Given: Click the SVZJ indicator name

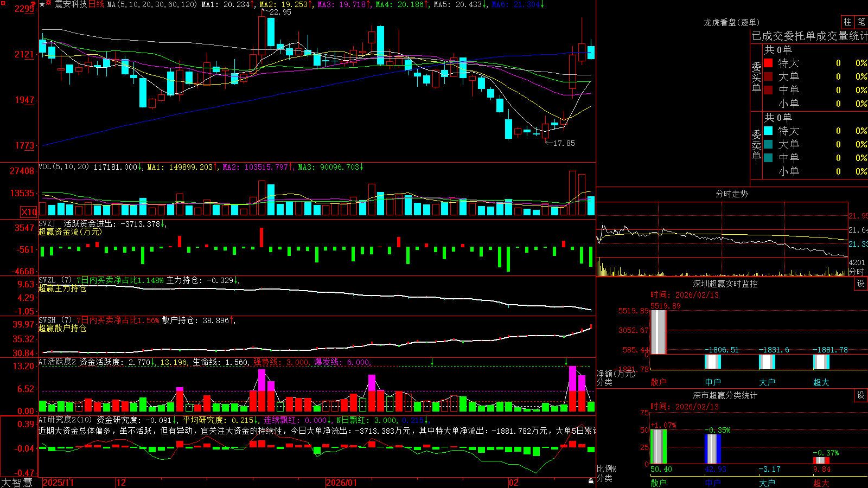Looking at the screenshot, I should (x=47, y=223).
